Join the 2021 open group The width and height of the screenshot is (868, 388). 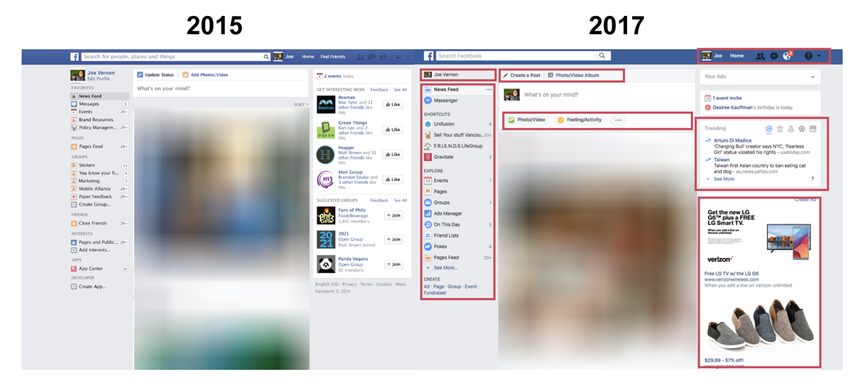(393, 240)
